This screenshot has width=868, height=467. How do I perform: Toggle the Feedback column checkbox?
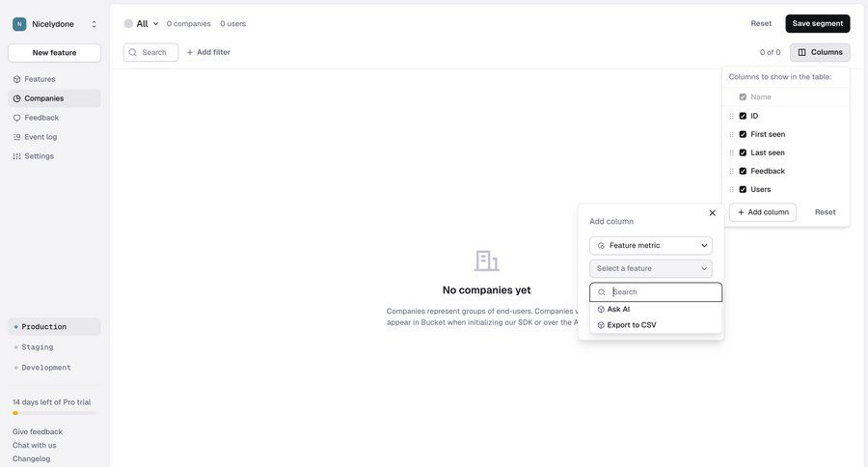tap(743, 171)
